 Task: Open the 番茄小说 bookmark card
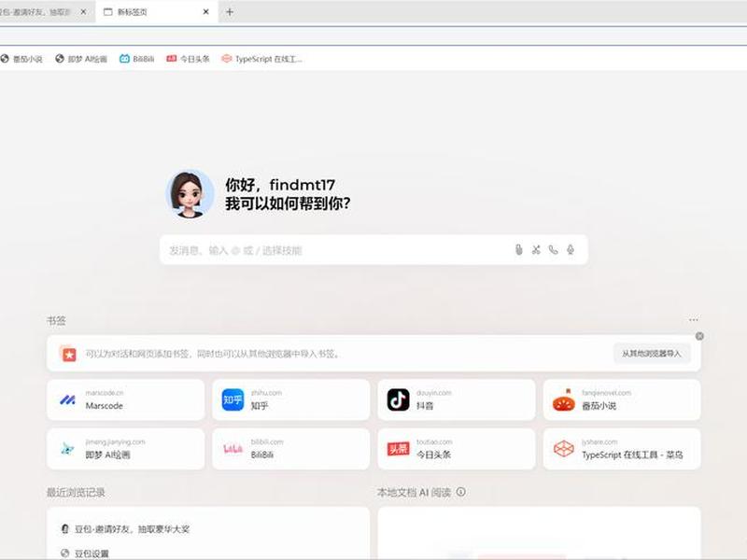click(622, 399)
